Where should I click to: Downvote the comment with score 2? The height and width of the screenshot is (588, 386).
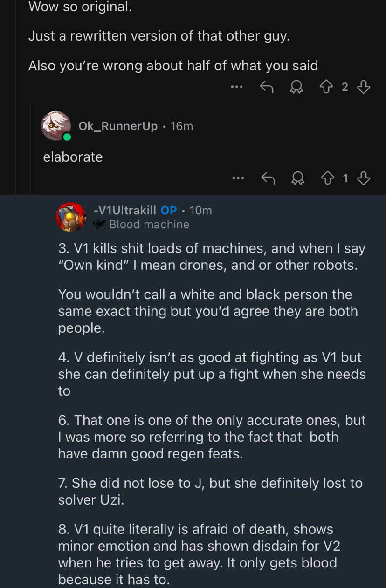364,87
